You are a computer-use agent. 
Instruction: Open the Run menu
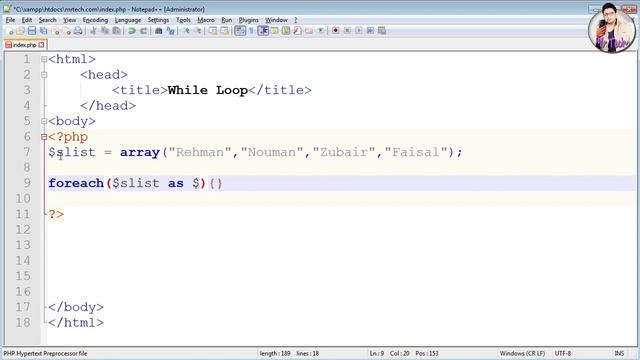[227, 20]
